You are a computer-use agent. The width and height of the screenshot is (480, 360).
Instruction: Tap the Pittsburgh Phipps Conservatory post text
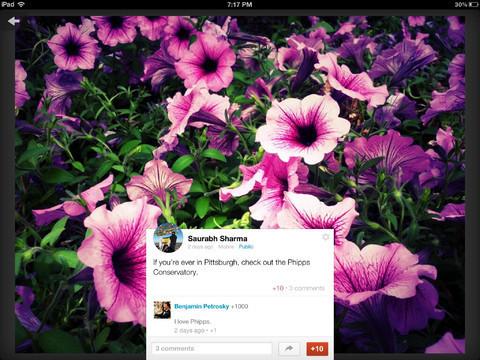[231, 267]
